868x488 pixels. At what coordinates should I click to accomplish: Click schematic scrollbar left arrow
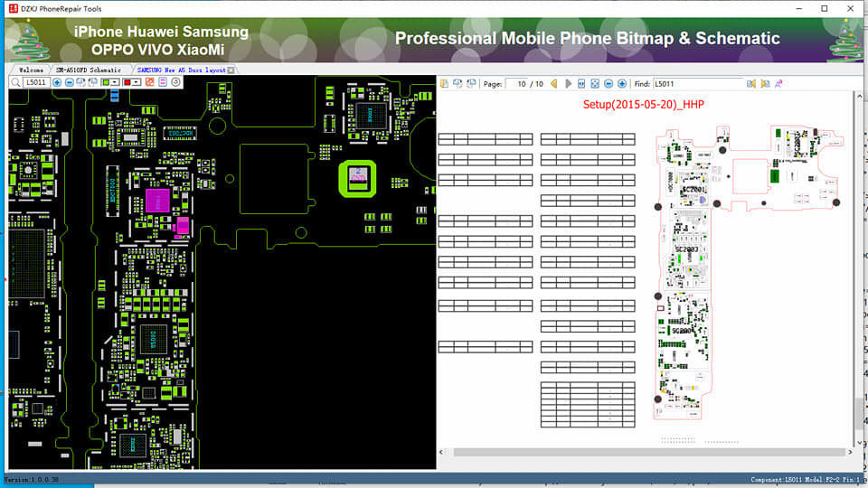[442, 452]
